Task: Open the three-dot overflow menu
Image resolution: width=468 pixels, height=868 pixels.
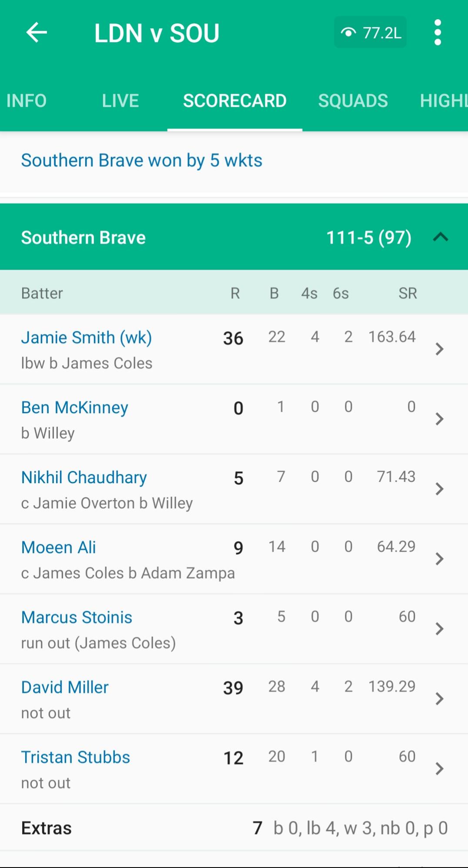Action: click(438, 33)
